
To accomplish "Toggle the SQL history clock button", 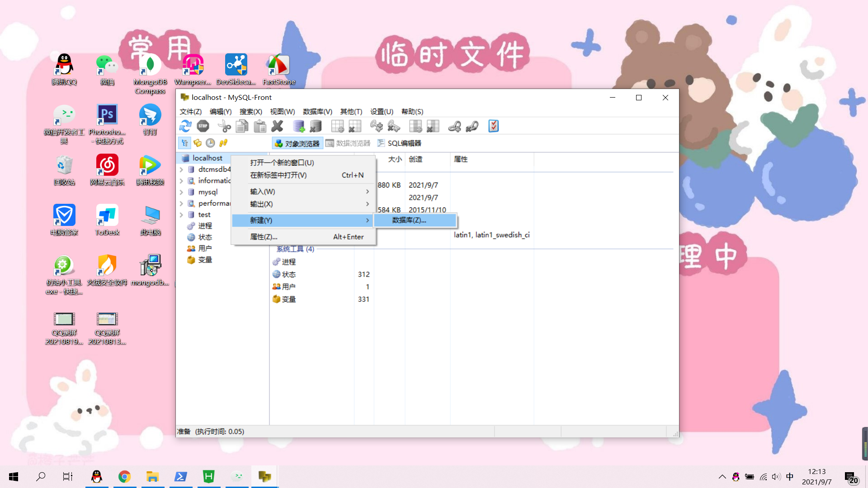I will 210,143.
